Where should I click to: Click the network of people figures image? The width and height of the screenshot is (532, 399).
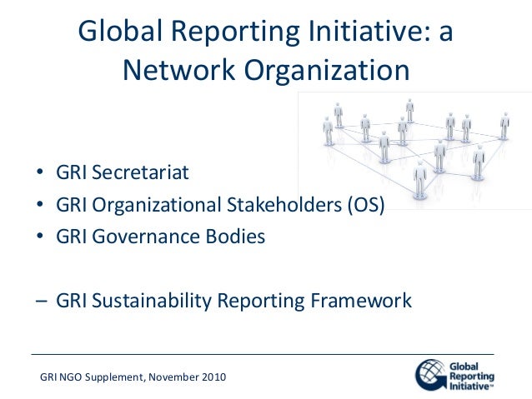415,150
